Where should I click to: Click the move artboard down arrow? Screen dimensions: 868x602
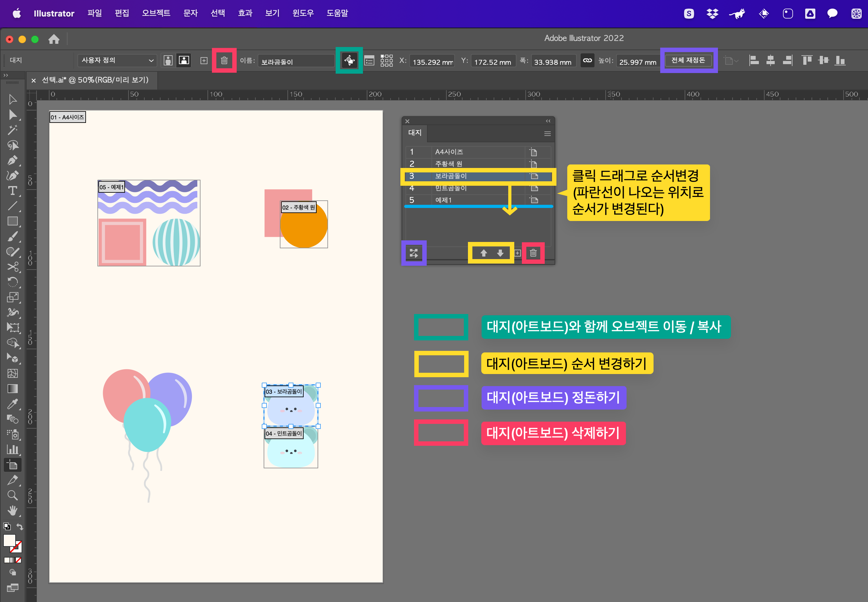(x=500, y=253)
